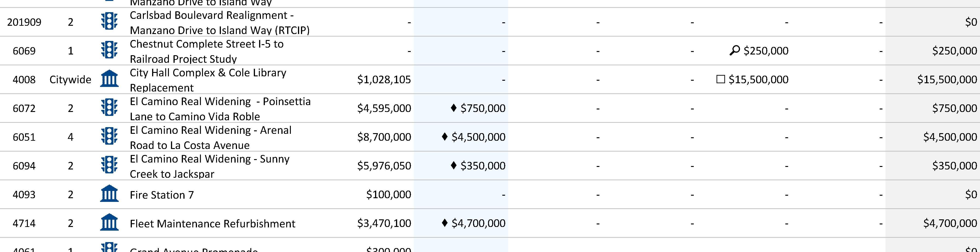
Task: Select the traffic light icon for project 6051
Action: (x=109, y=136)
